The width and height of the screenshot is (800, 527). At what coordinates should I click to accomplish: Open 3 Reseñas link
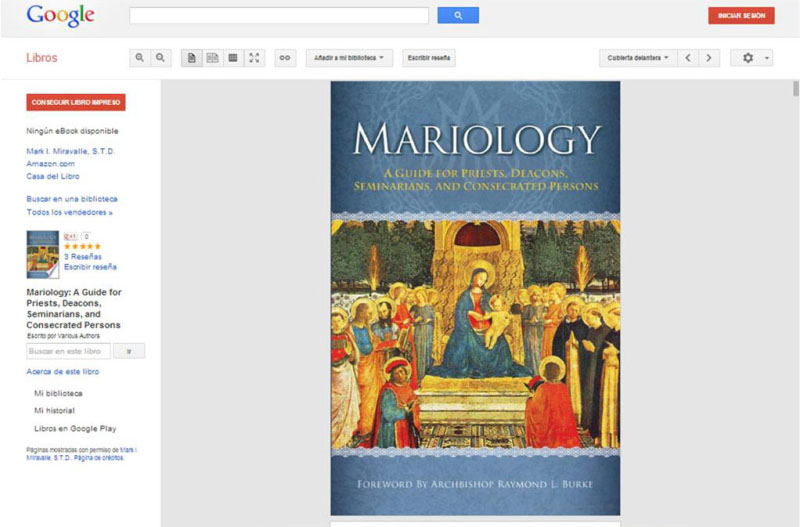pos(83,257)
